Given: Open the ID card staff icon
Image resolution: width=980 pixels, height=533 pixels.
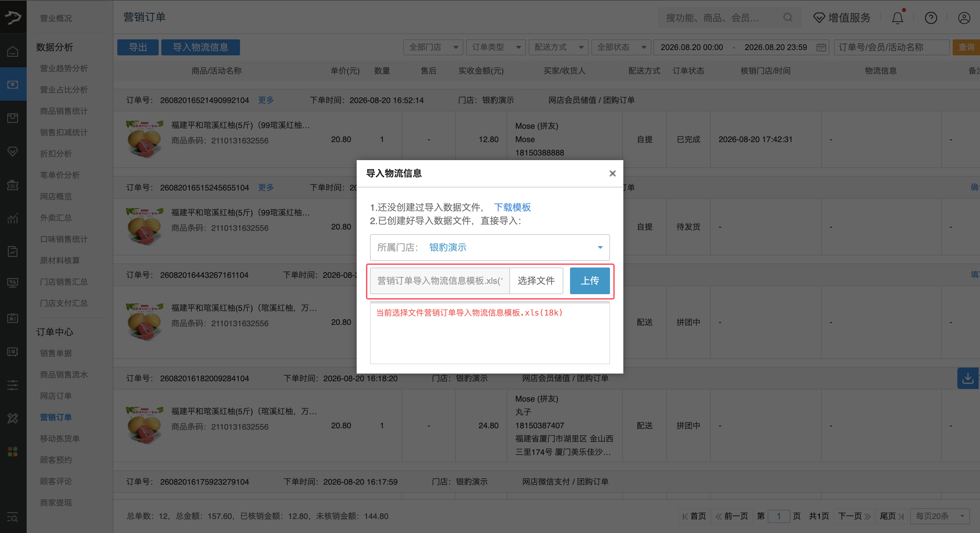Looking at the screenshot, I should pos(13,318).
